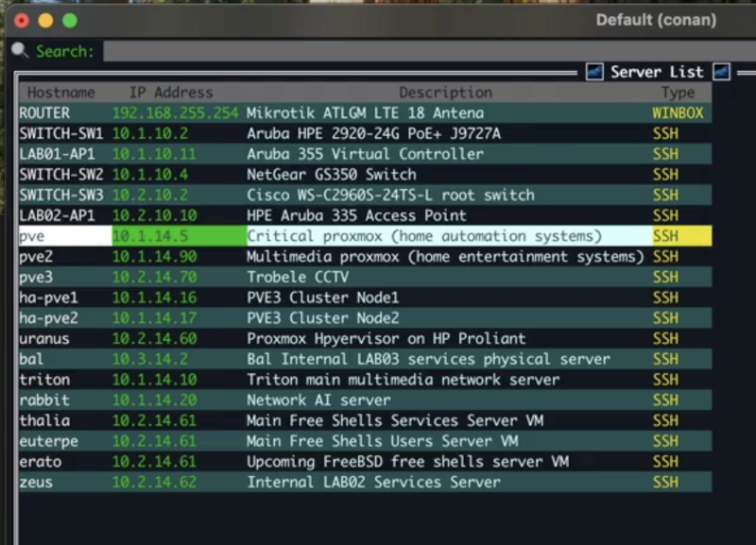Click SSH type in the zeus row
This screenshot has width=756, height=545.
(x=665, y=483)
